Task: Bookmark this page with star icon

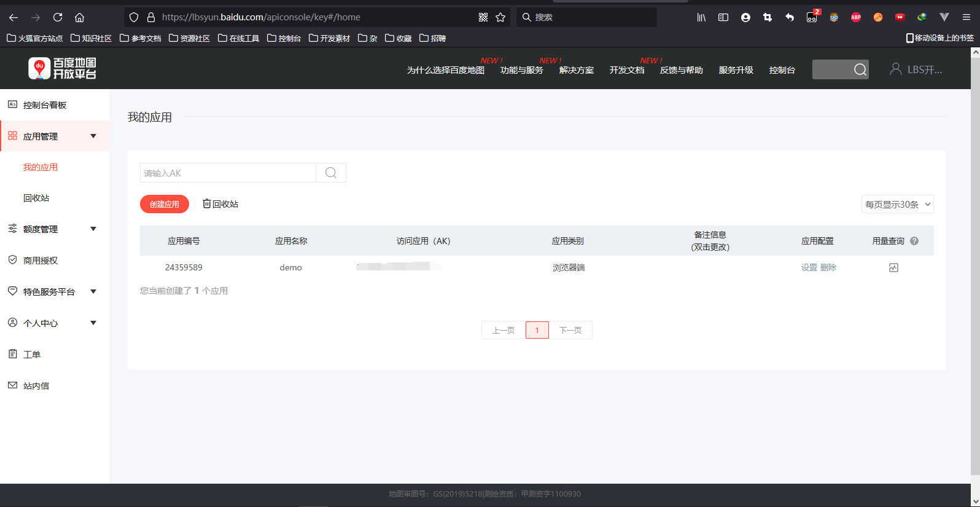Action: 500,17
